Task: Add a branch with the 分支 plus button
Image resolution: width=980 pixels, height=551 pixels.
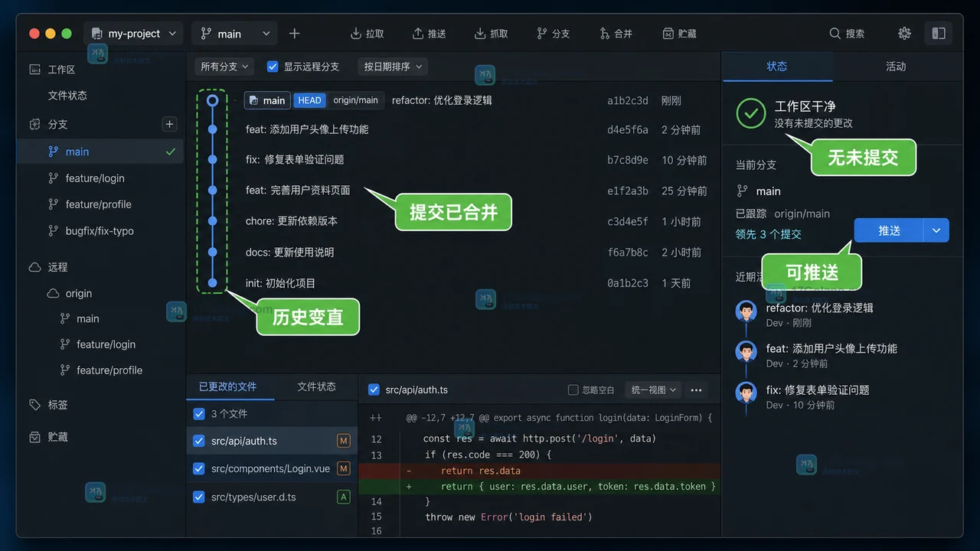Action: (x=170, y=124)
